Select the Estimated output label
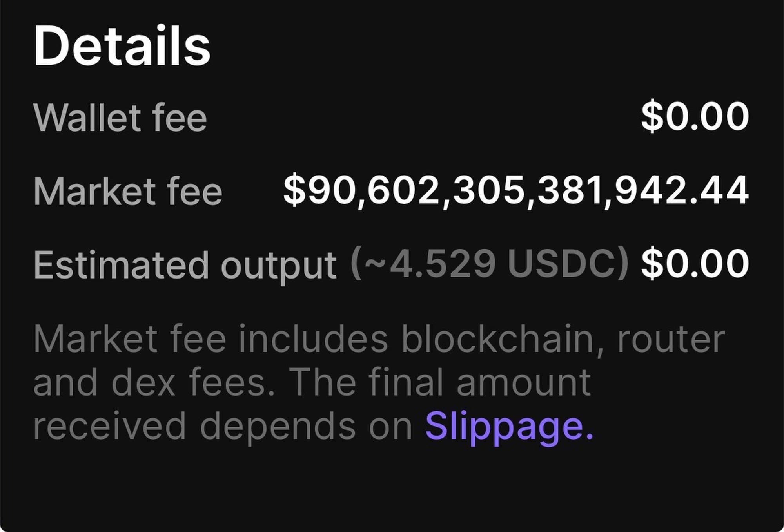This screenshot has width=784, height=532. click(185, 265)
